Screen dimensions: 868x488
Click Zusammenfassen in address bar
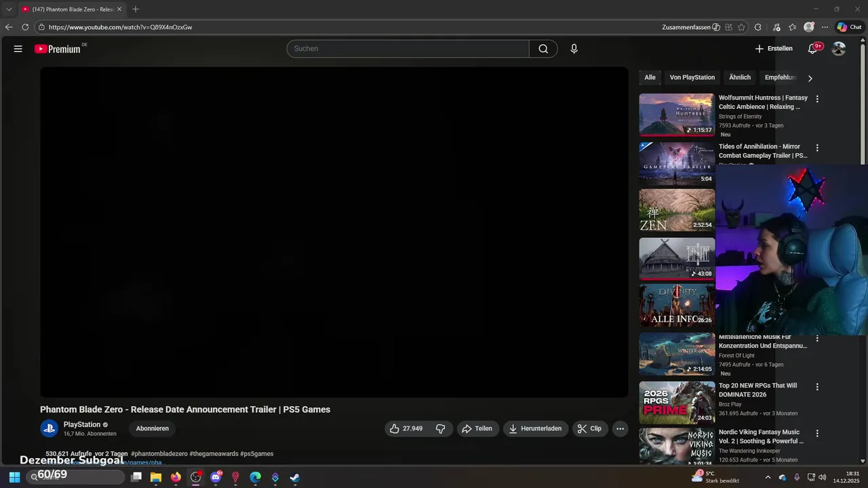[x=691, y=27]
